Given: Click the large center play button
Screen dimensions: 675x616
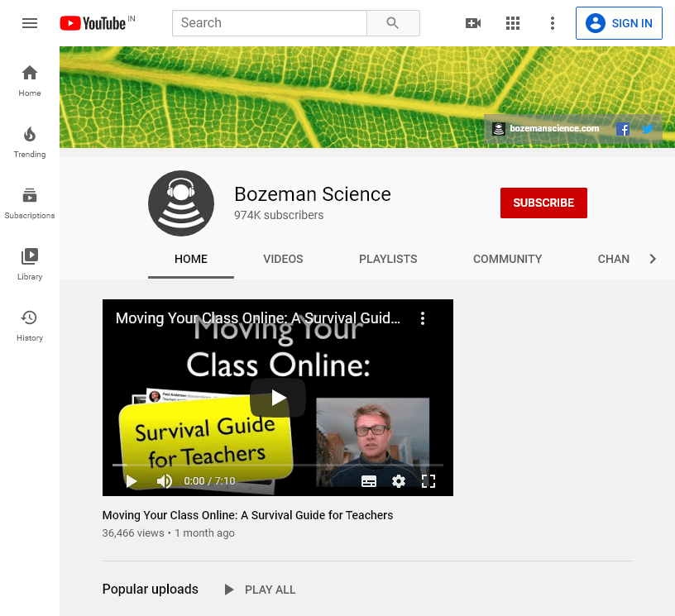Looking at the screenshot, I should [278, 398].
